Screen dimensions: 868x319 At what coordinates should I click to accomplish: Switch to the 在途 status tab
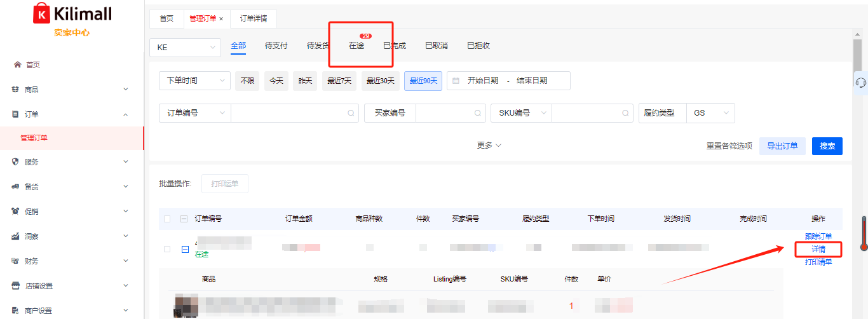356,46
